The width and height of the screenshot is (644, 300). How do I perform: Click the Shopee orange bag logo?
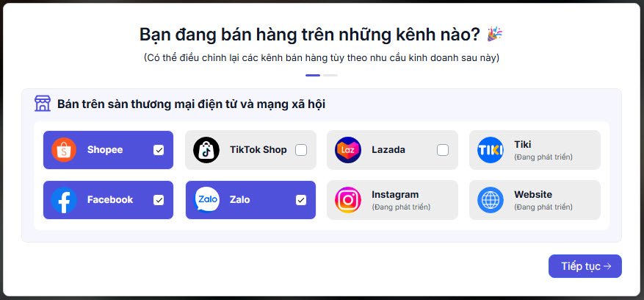(64, 150)
